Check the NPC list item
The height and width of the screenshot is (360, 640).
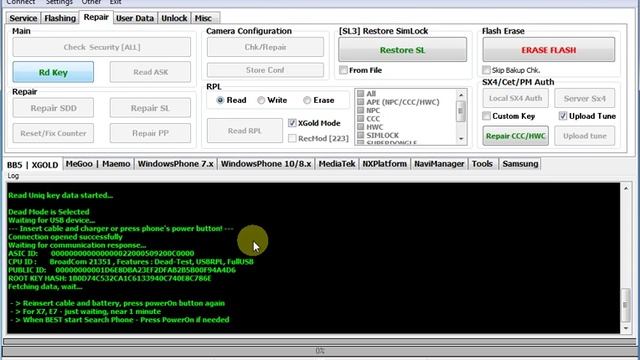pos(360,110)
